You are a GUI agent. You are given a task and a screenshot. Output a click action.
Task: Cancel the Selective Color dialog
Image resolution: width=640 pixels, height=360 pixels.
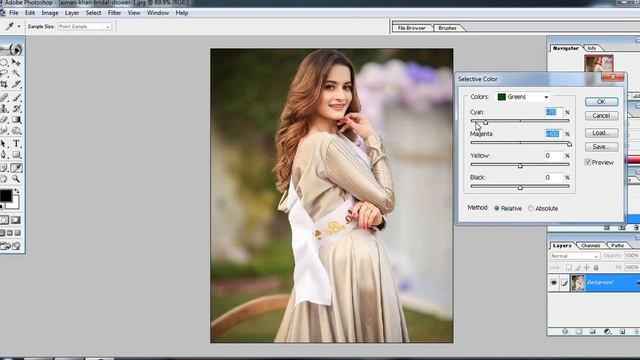(x=601, y=116)
